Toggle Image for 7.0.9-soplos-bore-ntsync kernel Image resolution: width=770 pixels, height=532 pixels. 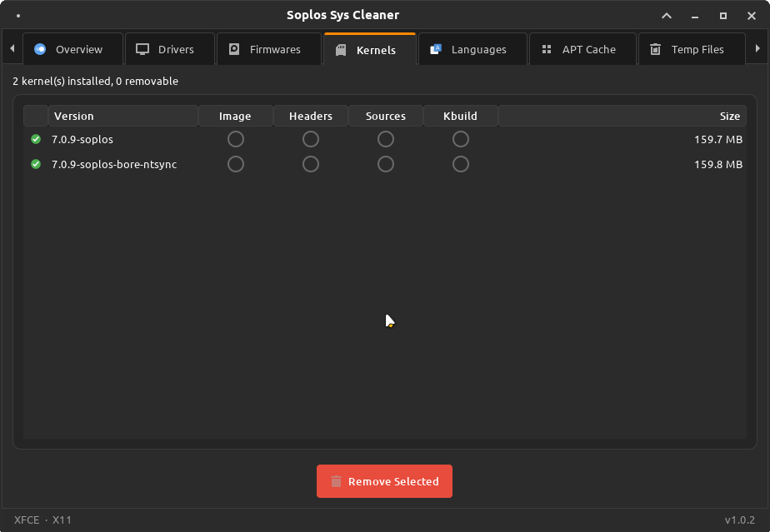pos(236,164)
